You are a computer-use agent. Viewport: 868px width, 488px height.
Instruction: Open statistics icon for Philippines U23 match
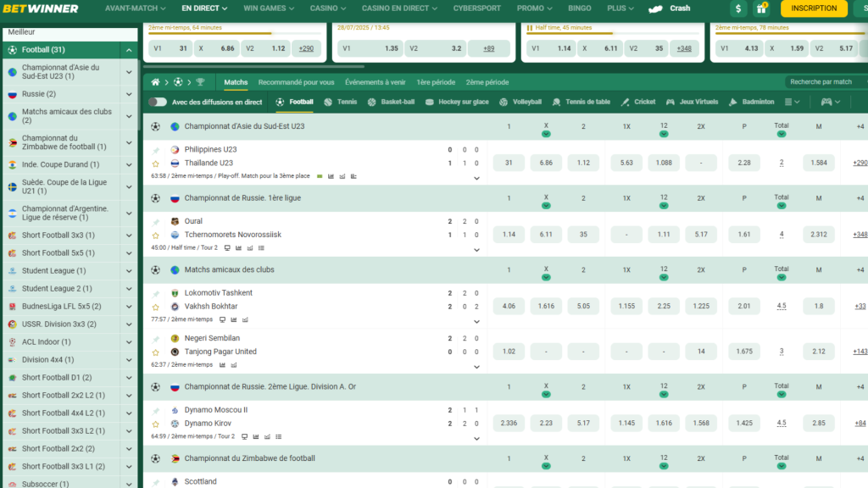point(331,176)
